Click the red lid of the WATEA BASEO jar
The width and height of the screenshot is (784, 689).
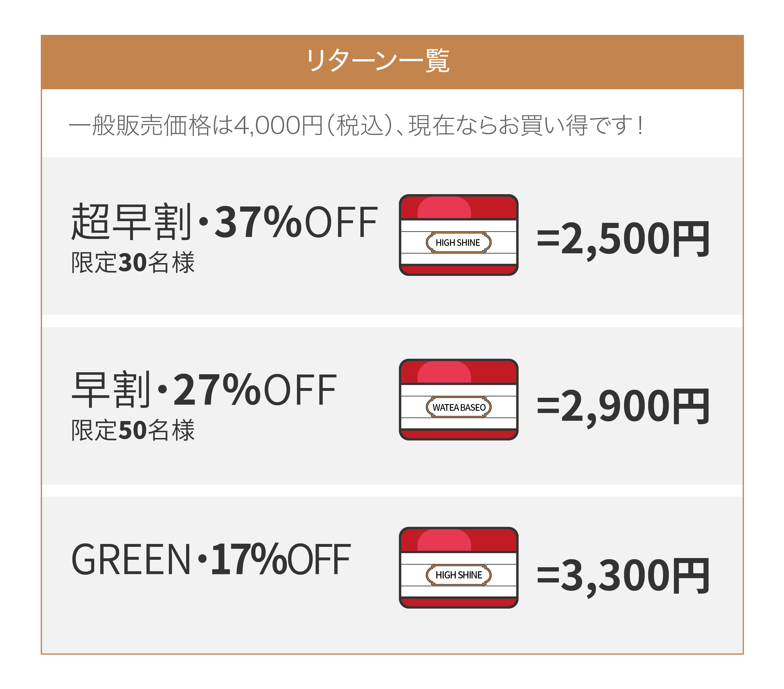click(458, 372)
